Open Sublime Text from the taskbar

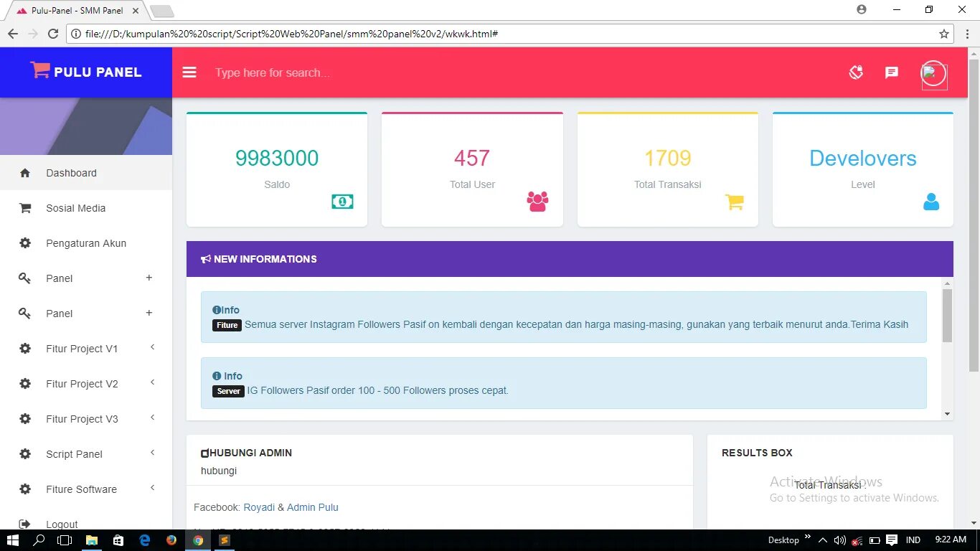coord(225,540)
